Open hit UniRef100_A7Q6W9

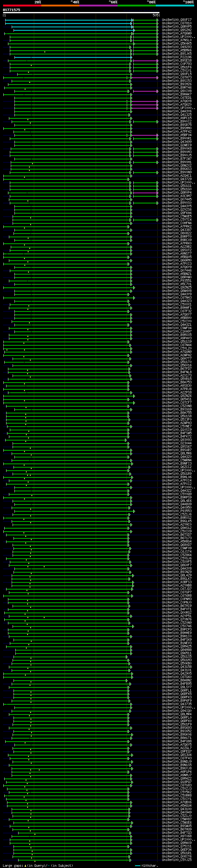(177, 33)
